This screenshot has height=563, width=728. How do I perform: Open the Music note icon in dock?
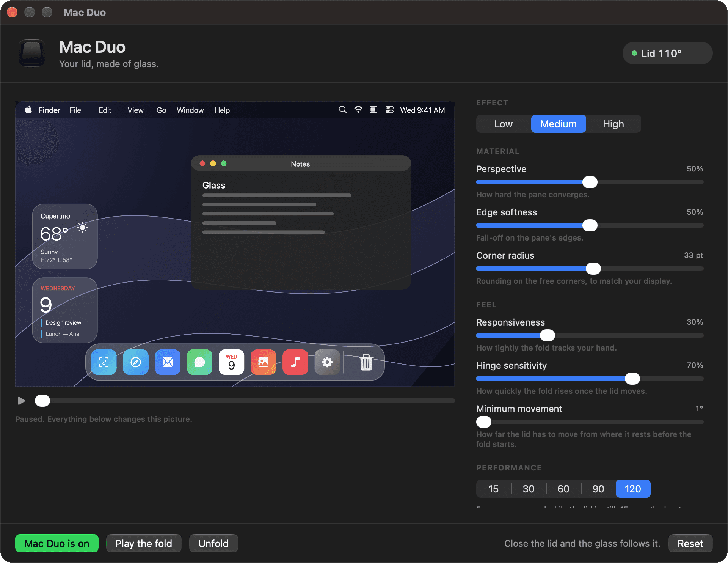pyautogui.click(x=295, y=362)
